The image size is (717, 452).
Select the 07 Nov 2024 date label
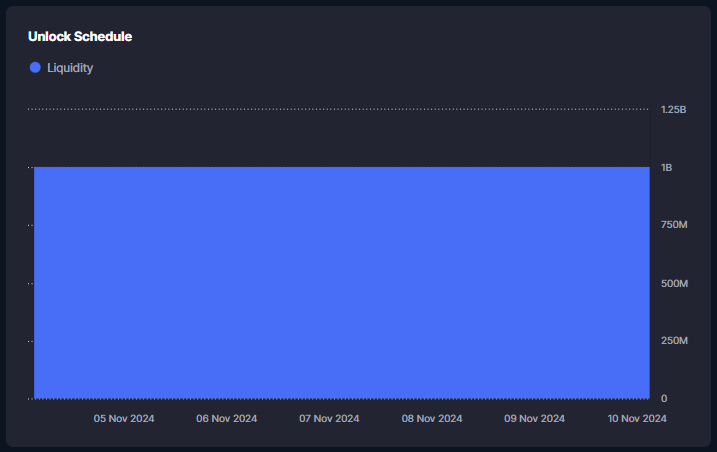(329, 419)
